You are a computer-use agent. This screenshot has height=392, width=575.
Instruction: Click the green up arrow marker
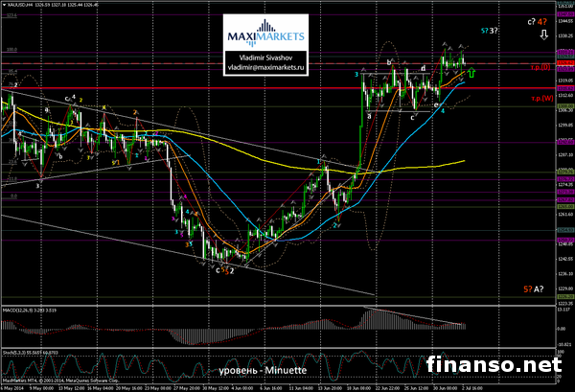[x=471, y=71]
